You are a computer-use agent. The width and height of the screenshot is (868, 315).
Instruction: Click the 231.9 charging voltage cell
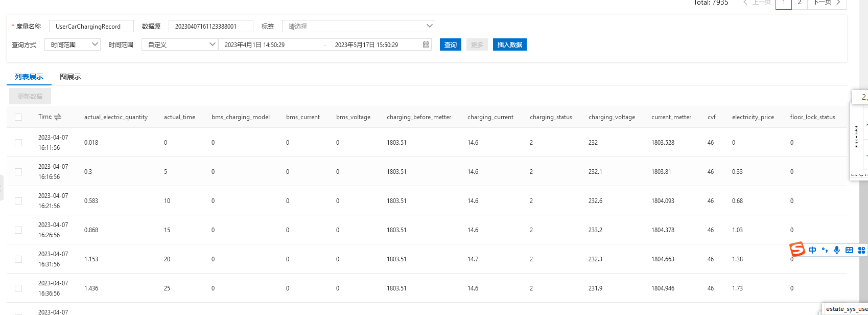pos(595,288)
